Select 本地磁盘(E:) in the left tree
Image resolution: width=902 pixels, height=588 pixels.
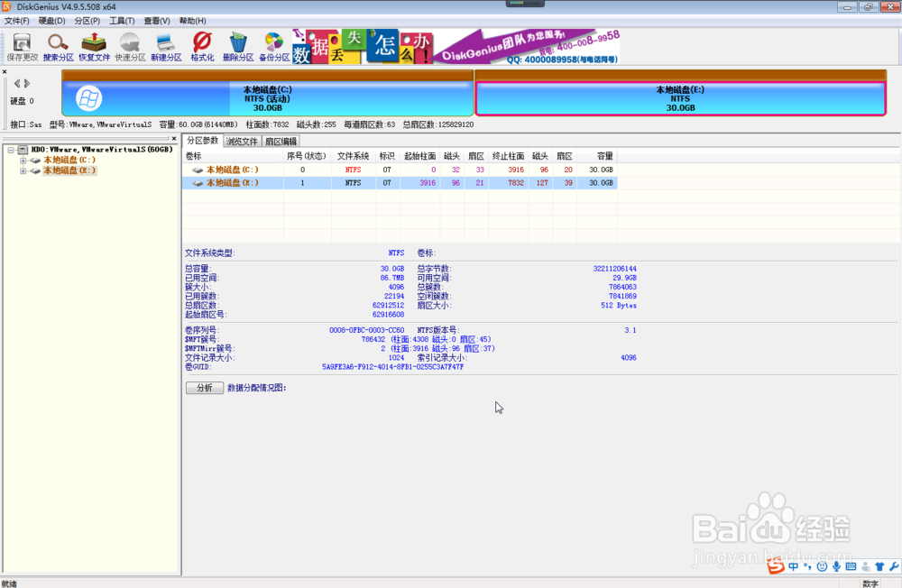pyautogui.click(x=69, y=170)
